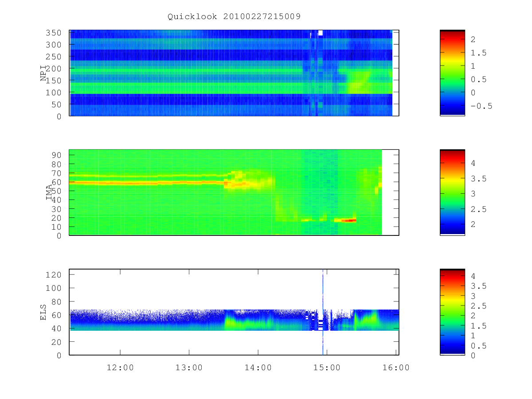Click the -0.5 label on NPI colorbar
The image size is (532, 399).
[x=481, y=106]
